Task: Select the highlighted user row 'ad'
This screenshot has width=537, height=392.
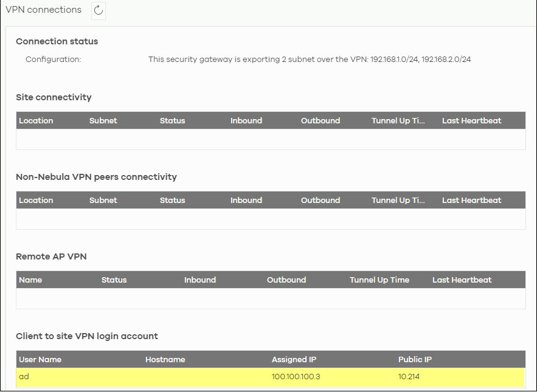Action: (x=271, y=377)
